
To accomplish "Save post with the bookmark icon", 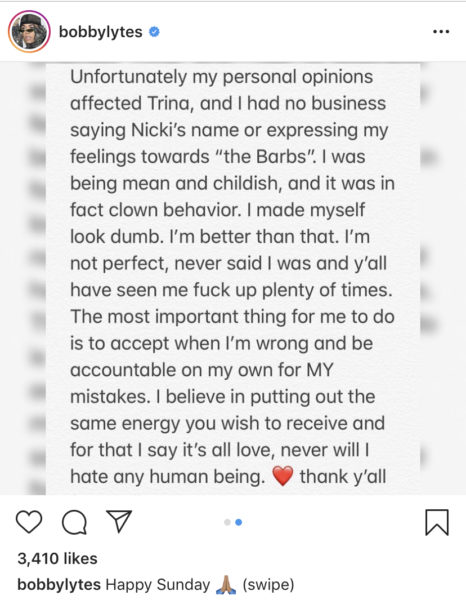I will pyautogui.click(x=437, y=522).
